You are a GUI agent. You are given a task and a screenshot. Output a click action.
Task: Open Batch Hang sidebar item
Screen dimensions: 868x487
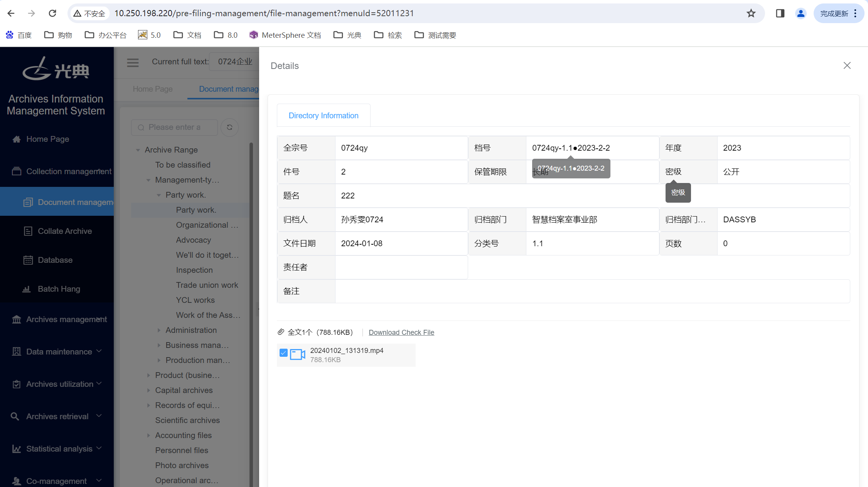[x=57, y=289]
